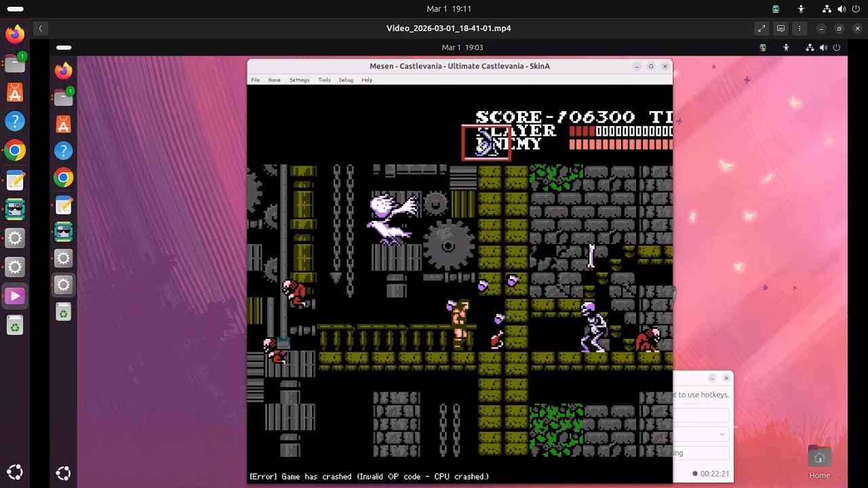Toggle fullscreen in the video player header
868x488 pixels.
pyautogui.click(x=762, y=28)
